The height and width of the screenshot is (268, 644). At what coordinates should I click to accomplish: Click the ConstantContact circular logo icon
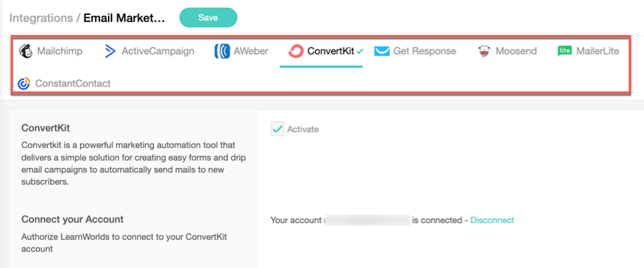pyautogui.click(x=24, y=84)
